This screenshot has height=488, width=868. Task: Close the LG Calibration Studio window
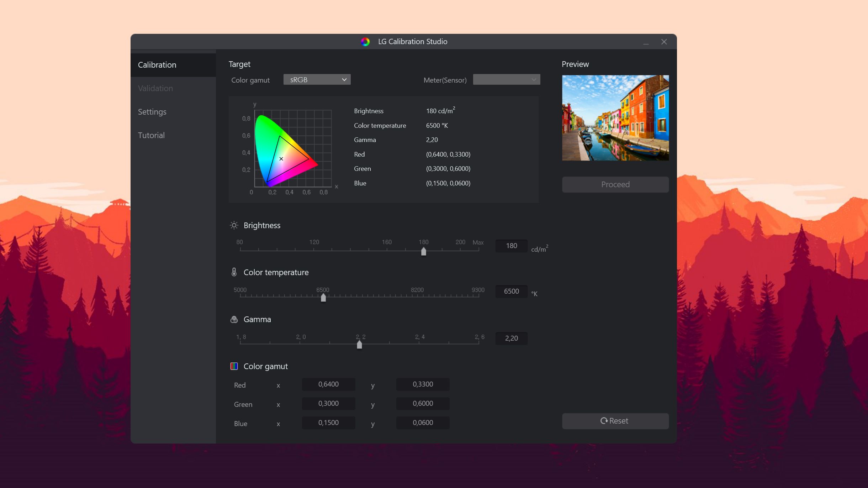point(664,42)
